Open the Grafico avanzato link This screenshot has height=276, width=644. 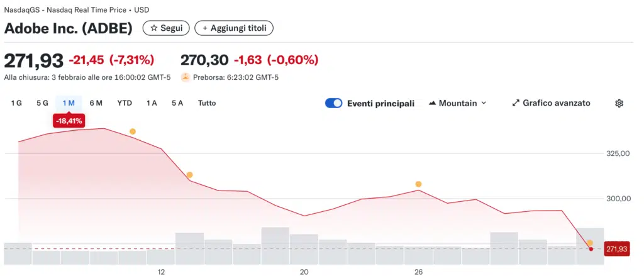click(556, 103)
